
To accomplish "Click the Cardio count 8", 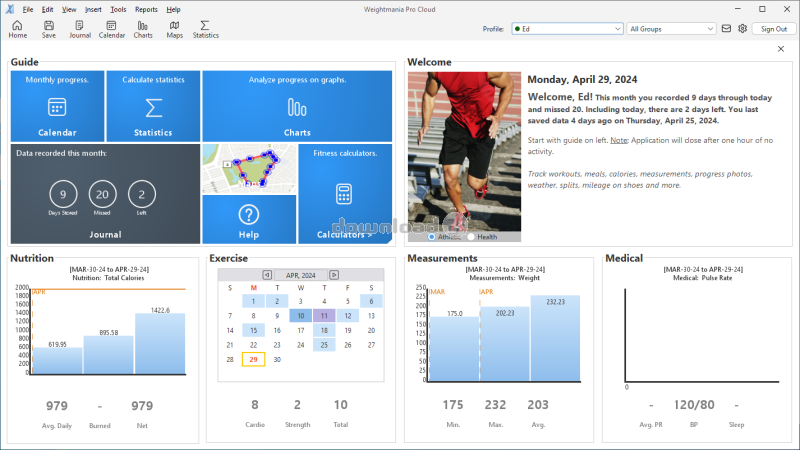I will tap(255, 405).
